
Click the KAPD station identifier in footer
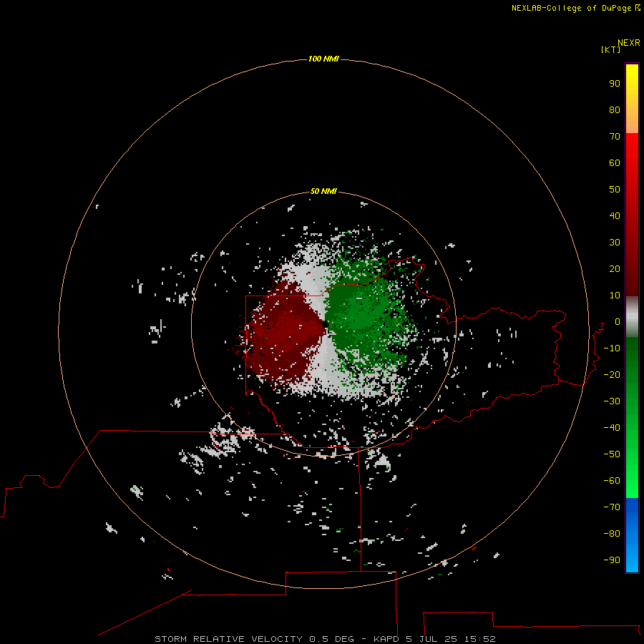[x=386, y=639]
